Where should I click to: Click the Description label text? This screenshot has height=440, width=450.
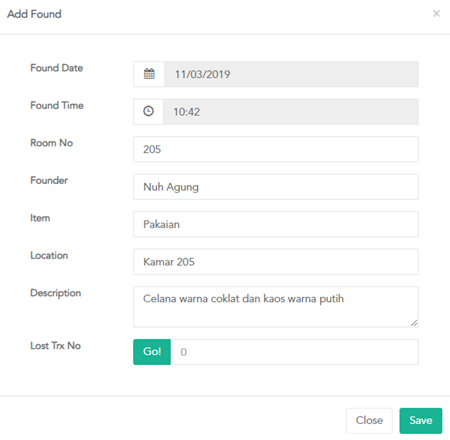(x=56, y=293)
